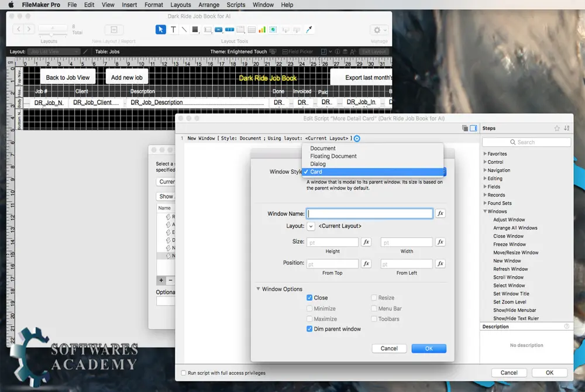Screen dimensions: 585x392
Task: Open the Apple menu
Action: click(x=11, y=5)
